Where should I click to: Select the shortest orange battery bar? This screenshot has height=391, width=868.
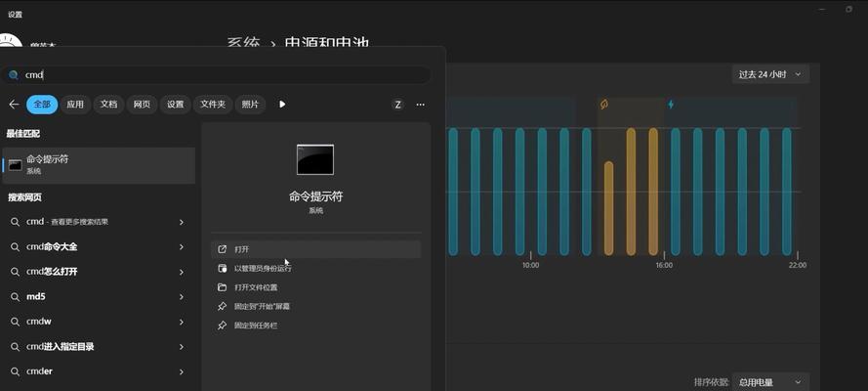[608, 208]
